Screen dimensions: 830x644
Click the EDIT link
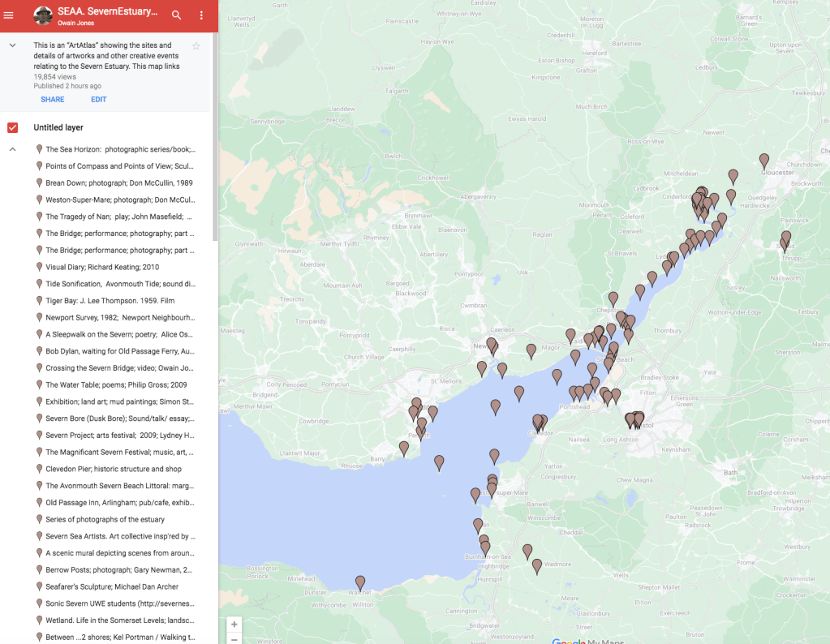click(98, 100)
